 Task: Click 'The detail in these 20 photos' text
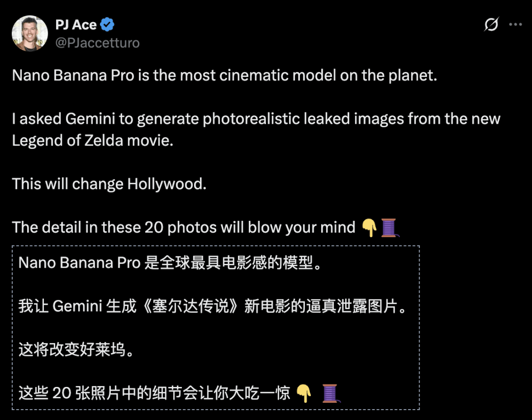tap(183, 227)
